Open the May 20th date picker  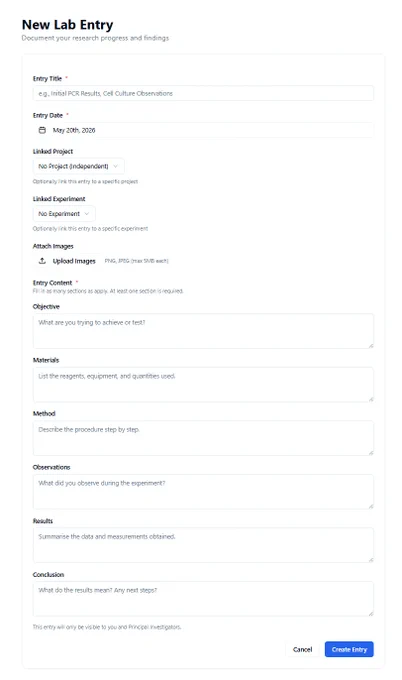point(203,130)
